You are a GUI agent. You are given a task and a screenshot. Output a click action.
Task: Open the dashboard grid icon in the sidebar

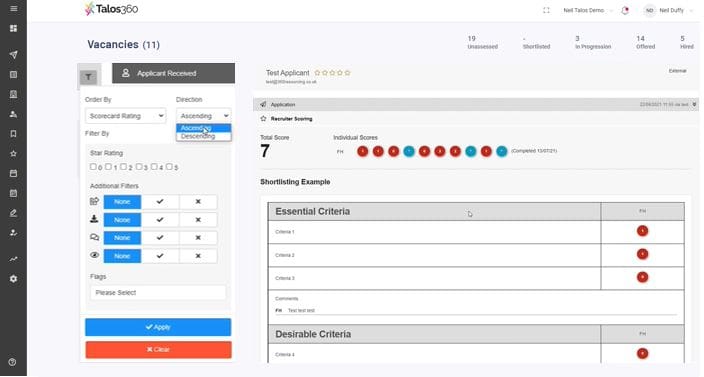pyautogui.click(x=13, y=28)
